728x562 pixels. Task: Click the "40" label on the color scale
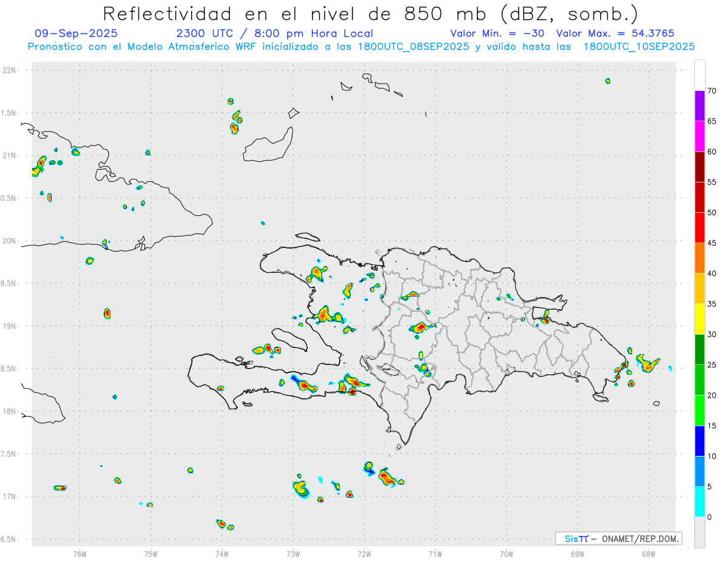click(x=712, y=273)
